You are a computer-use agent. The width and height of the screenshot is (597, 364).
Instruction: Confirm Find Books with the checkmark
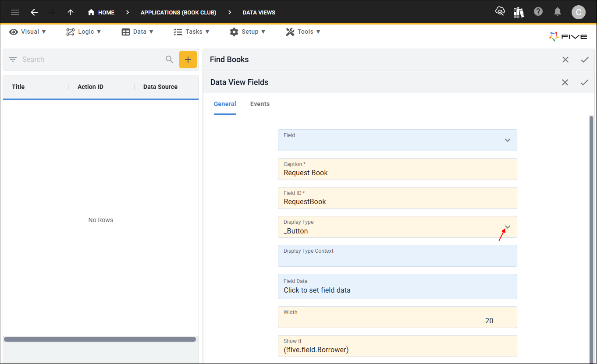[585, 59]
